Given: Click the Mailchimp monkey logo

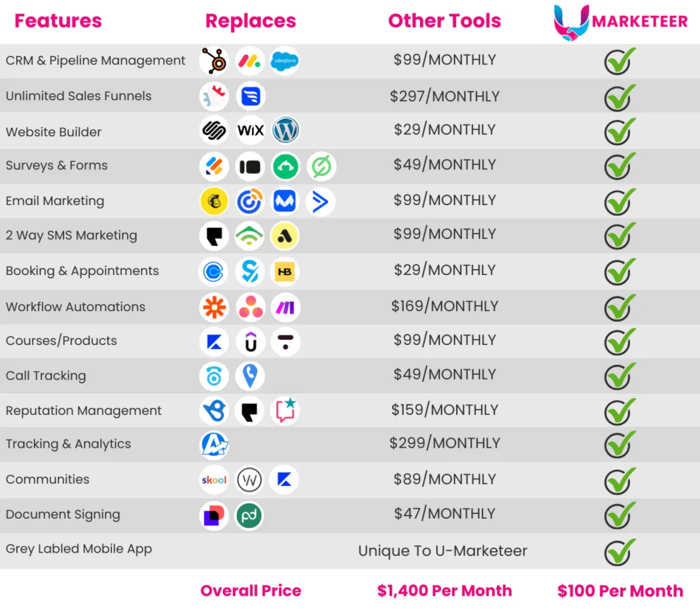Looking at the screenshot, I should pyautogui.click(x=214, y=202).
